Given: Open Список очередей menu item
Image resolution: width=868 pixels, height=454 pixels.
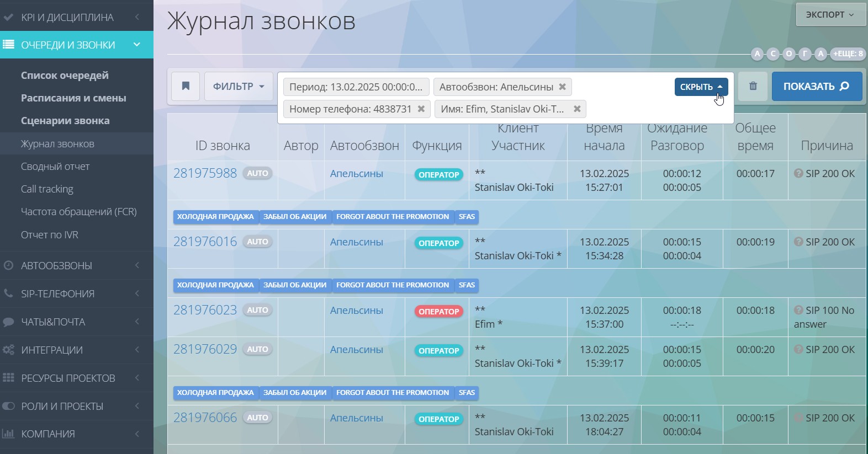Looking at the screenshot, I should (65, 75).
